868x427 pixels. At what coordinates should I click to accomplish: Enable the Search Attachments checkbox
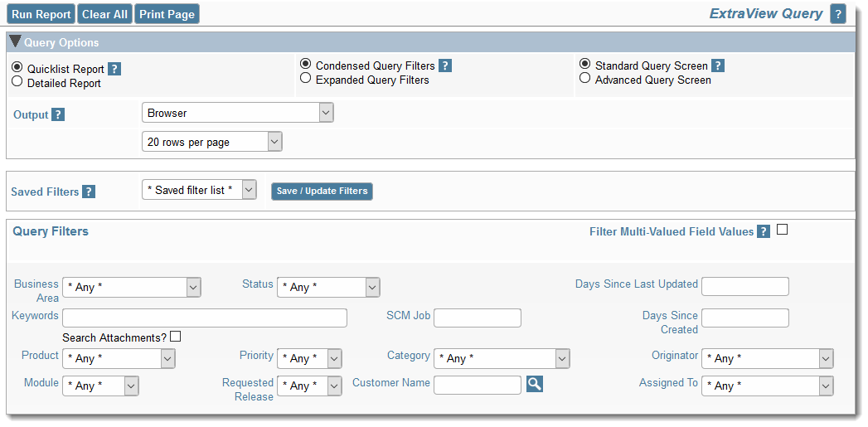click(175, 337)
